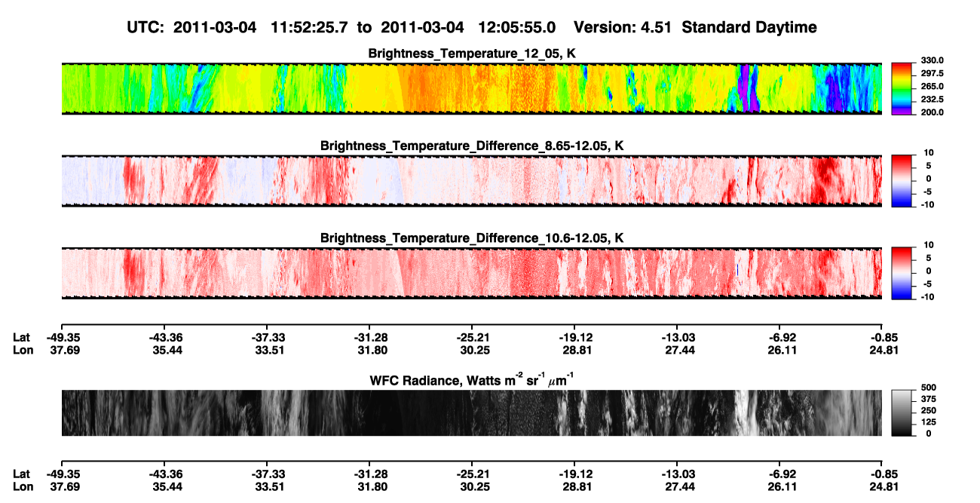
Task: Click latitude '-25.21' on axis above WFC Radiance title
Action: point(472,337)
